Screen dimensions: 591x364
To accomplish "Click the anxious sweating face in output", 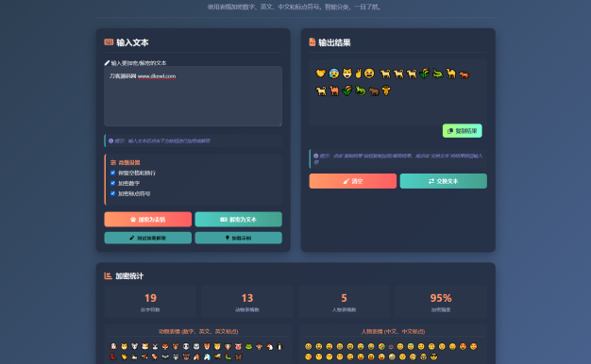I will point(334,74).
